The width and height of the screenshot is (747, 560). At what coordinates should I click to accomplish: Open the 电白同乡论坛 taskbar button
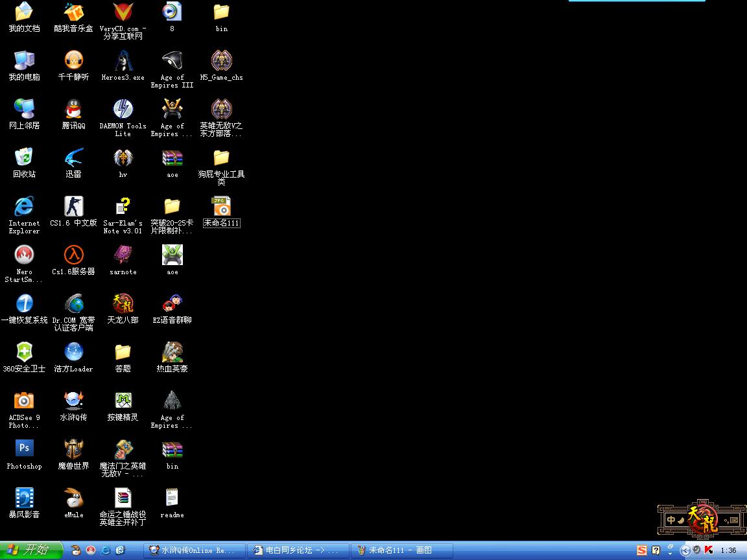pos(298,550)
